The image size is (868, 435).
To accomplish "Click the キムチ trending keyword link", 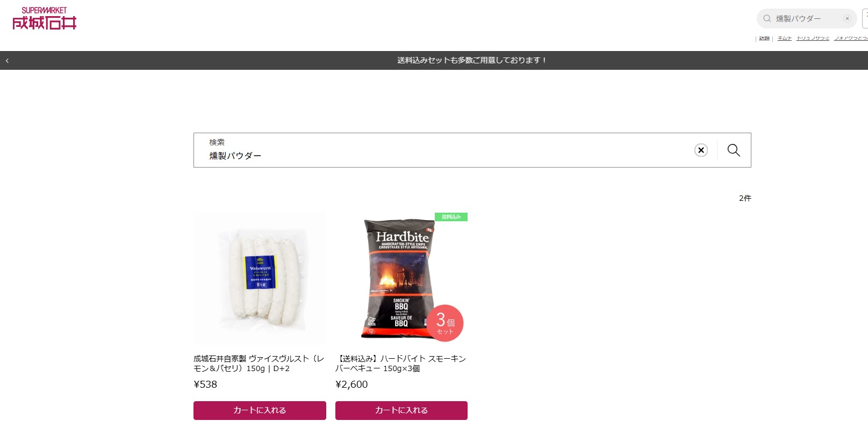I will [784, 38].
